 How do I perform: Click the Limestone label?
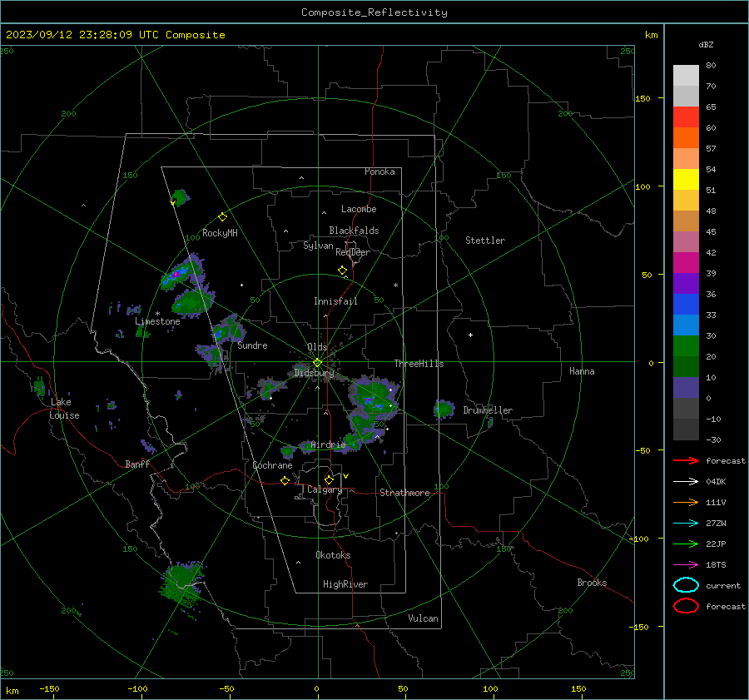pyautogui.click(x=157, y=321)
